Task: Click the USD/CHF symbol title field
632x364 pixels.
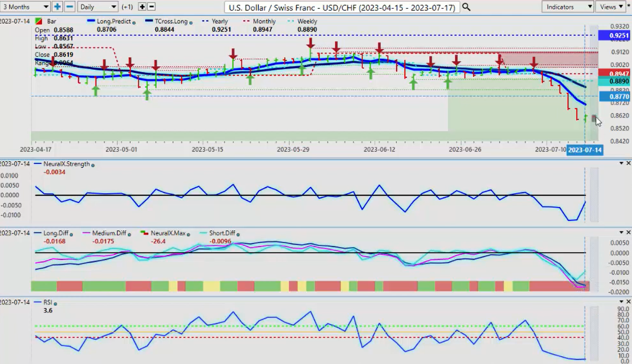Action: (x=342, y=7)
